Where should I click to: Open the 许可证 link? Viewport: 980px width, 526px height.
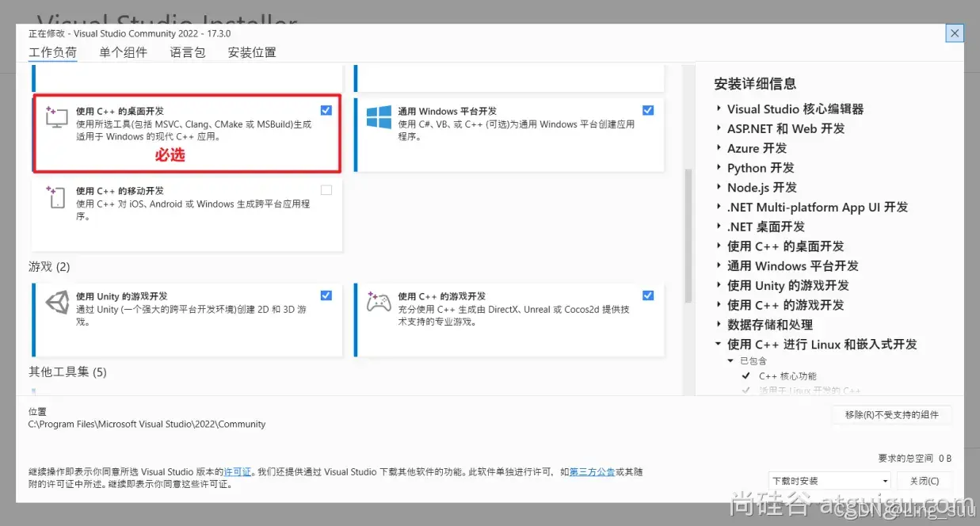(x=237, y=471)
